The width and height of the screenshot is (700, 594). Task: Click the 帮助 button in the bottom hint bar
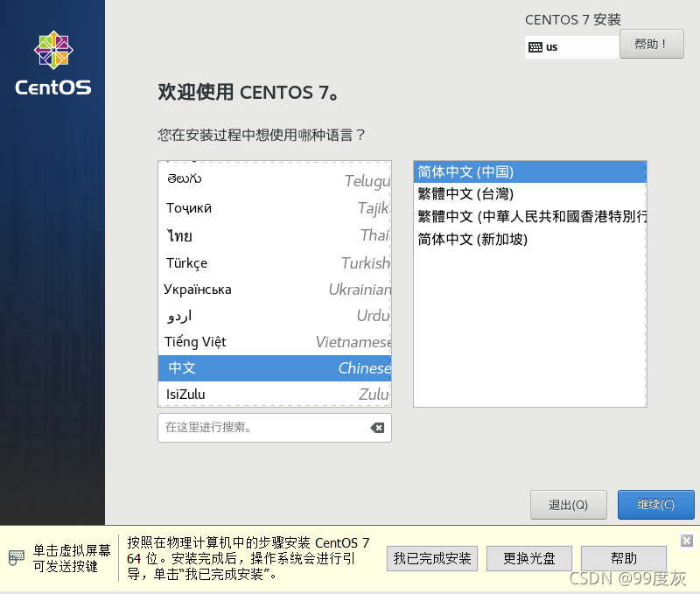click(624, 558)
